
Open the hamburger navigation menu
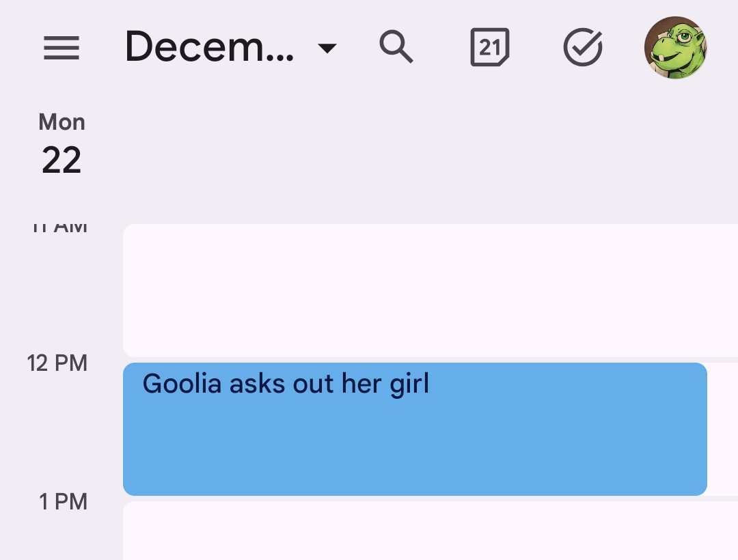coord(61,48)
